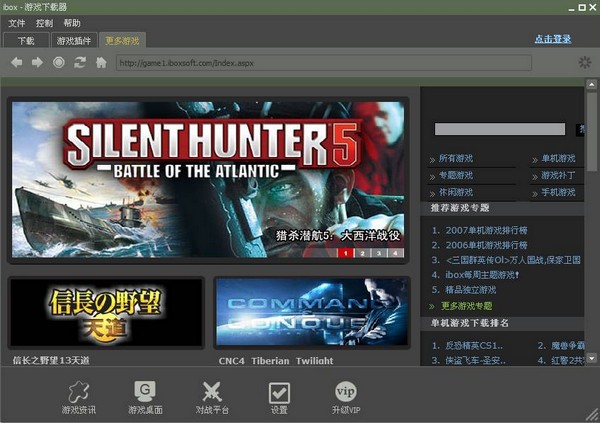The image size is (600, 423).
Task: Open 2006单机游戏排行榜 link
Action: [486, 245]
